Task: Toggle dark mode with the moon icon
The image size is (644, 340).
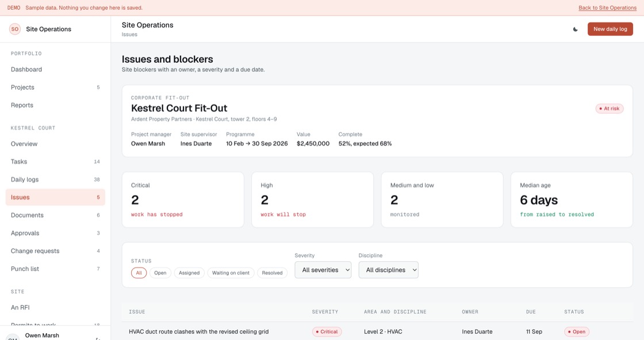Action: (576, 29)
